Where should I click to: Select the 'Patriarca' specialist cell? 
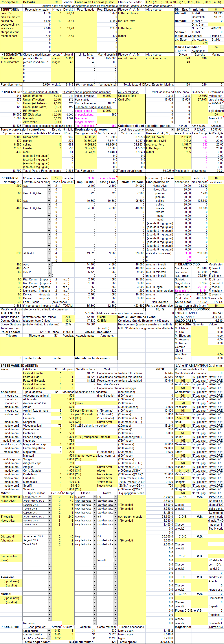tap(37, 418)
